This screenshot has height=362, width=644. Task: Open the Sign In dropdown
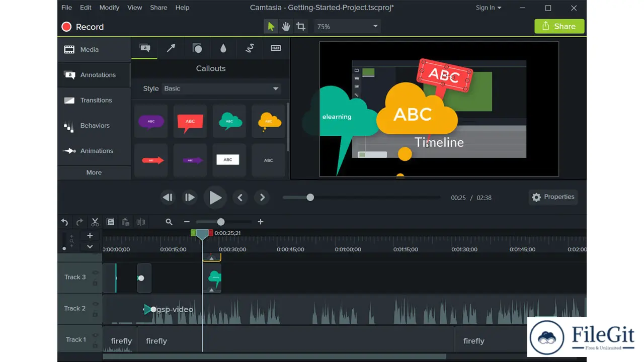(489, 8)
